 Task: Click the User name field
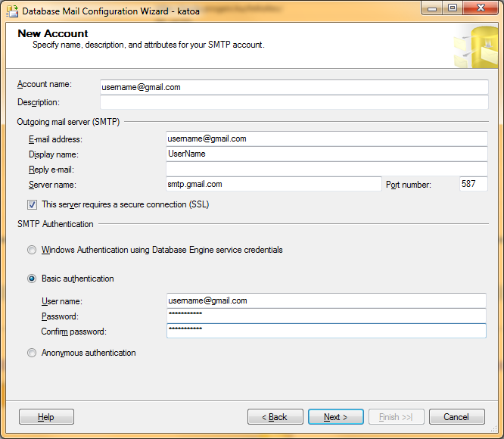(x=326, y=300)
